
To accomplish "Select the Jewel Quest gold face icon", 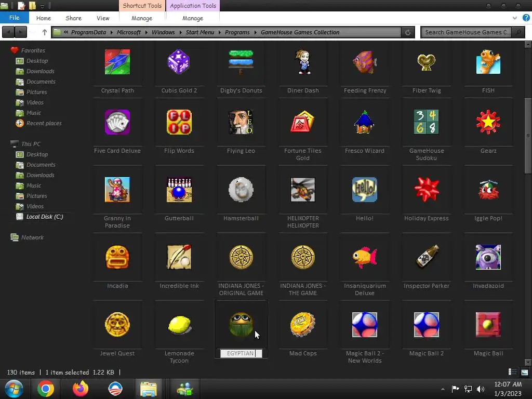I will [x=117, y=325].
